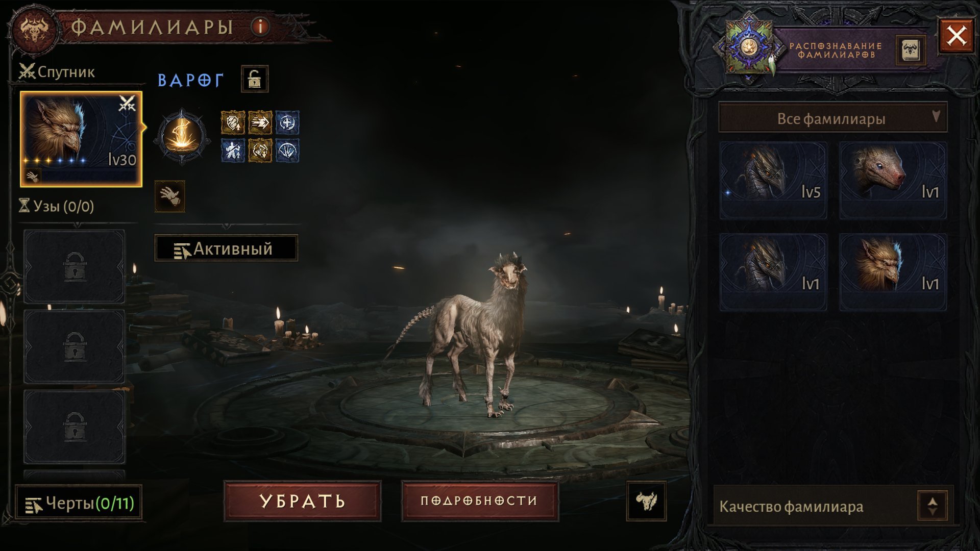
Task: Toggle Качество фамилиара sort order arrows
Action: (933, 506)
